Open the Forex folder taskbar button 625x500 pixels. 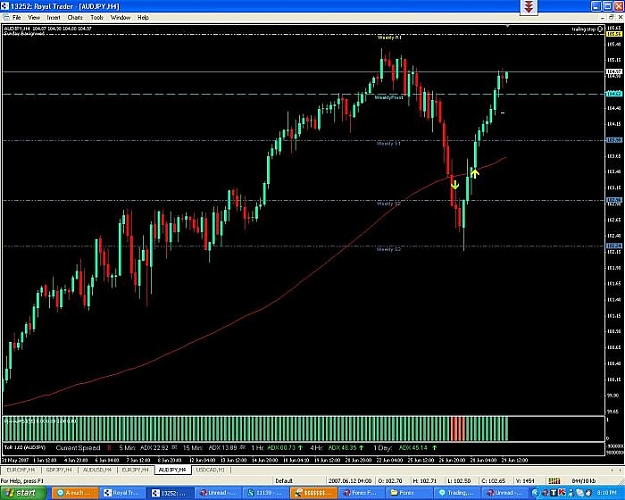[x=409, y=493]
